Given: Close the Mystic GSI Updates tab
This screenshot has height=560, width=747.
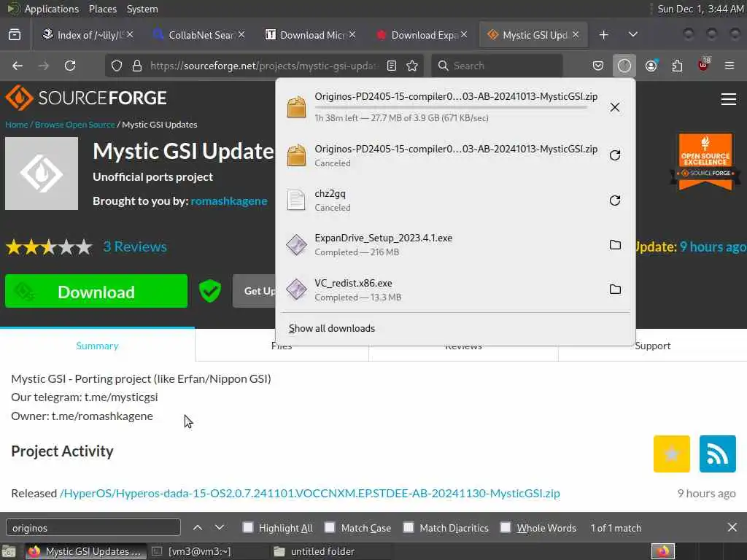Looking at the screenshot, I should coord(576,35).
